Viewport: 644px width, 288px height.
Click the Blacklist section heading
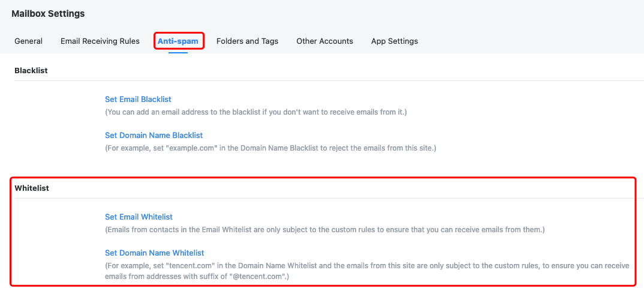[31, 70]
